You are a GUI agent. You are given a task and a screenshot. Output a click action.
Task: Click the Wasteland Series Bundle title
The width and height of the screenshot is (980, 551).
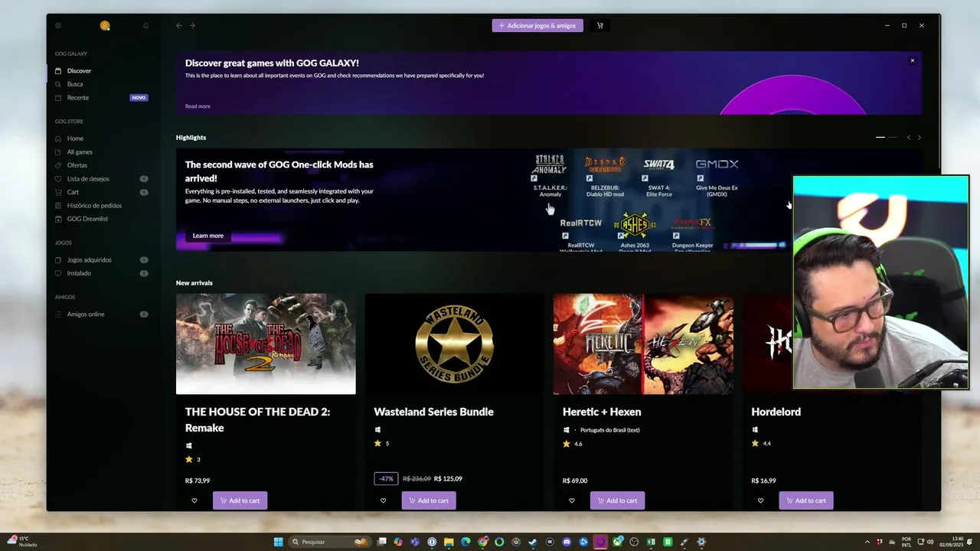pos(433,412)
